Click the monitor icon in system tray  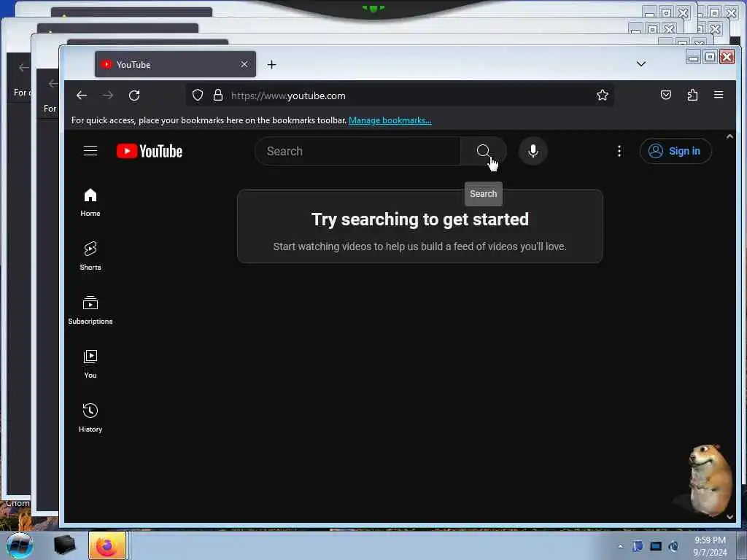656,546
